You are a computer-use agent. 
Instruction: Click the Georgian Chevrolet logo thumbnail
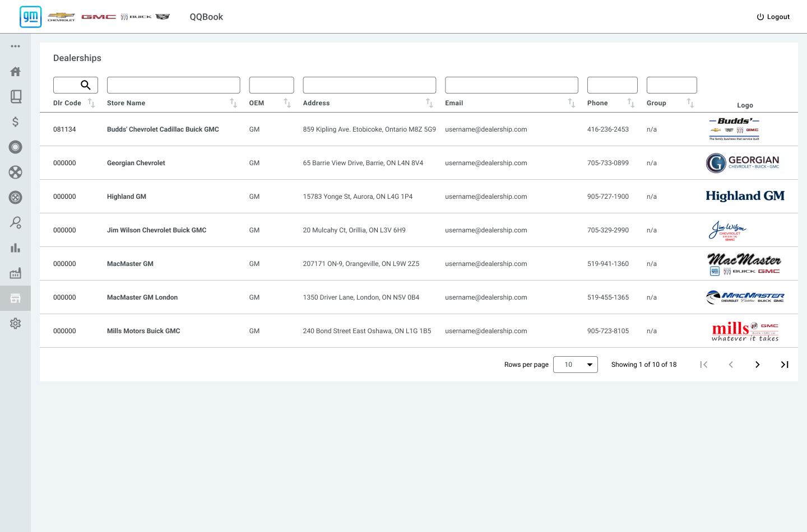(x=743, y=163)
